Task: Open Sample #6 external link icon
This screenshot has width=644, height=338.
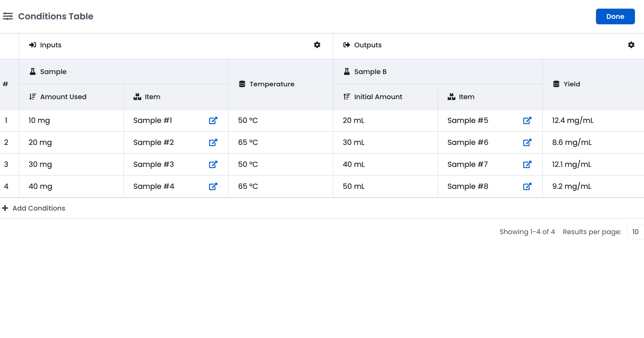Action: click(527, 143)
